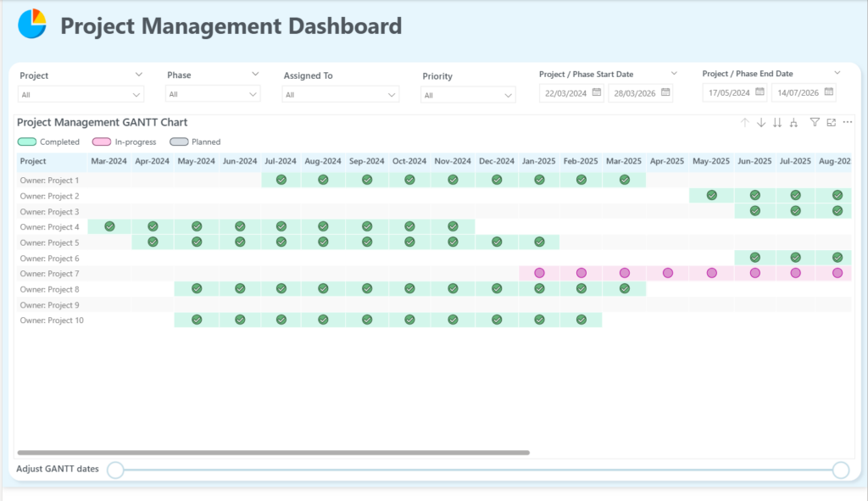
Task: Click Project 6 Jul-2025 completed checkmark
Action: pyautogui.click(x=795, y=257)
